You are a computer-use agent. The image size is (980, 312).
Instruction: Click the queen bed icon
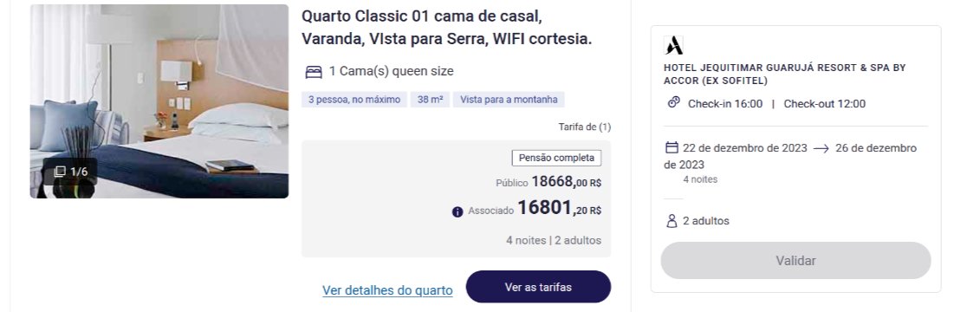pos(314,72)
